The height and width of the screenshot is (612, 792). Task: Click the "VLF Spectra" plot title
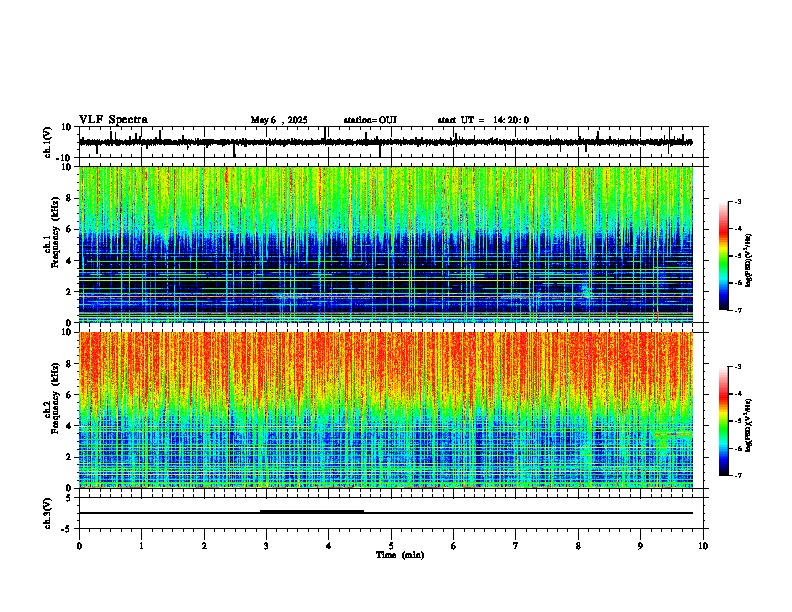(113, 120)
